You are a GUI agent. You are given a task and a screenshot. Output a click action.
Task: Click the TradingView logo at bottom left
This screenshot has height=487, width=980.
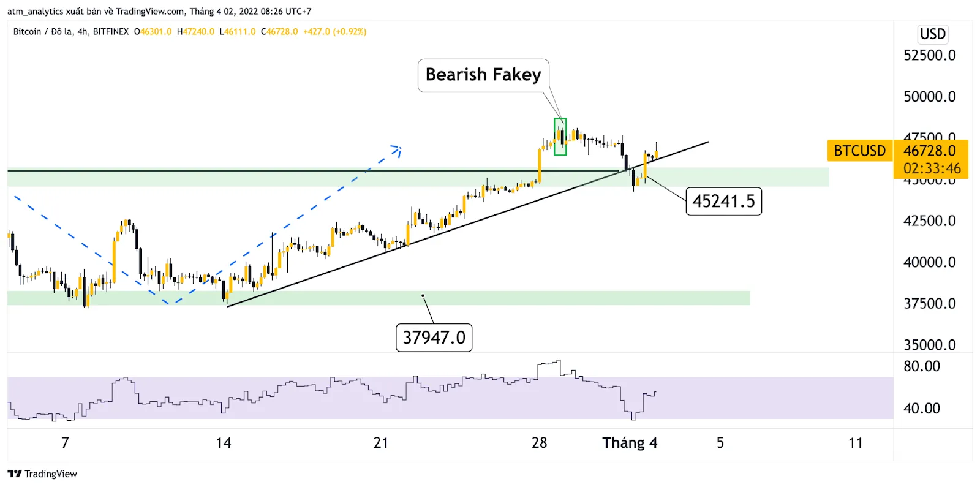(x=42, y=474)
